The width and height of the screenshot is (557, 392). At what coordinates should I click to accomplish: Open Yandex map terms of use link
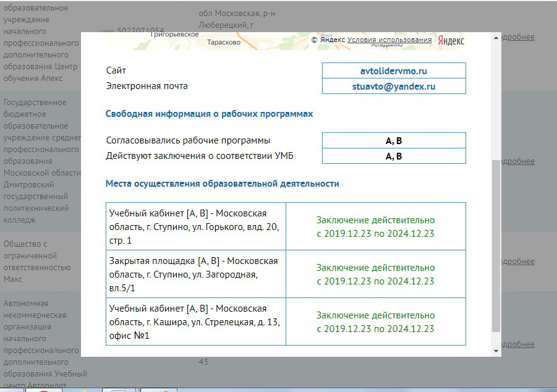pyautogui.click(x=389, y=40)
